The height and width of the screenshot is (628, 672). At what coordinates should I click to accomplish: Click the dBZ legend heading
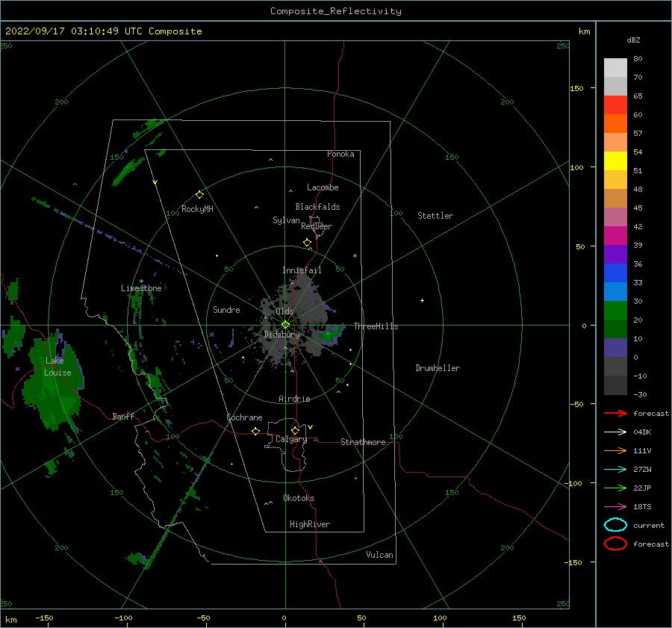(x=633, y=40)
